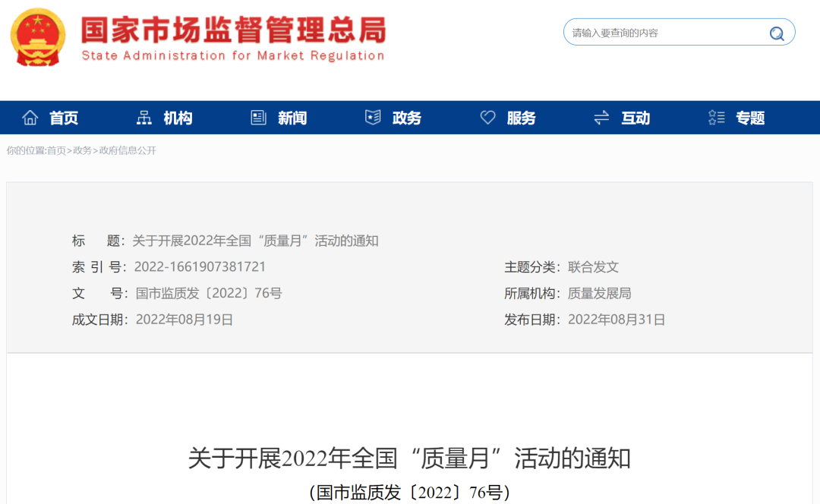Click the home house icon in navigation
This screenshot has height=504, width=820.
(x=30, y=118)
